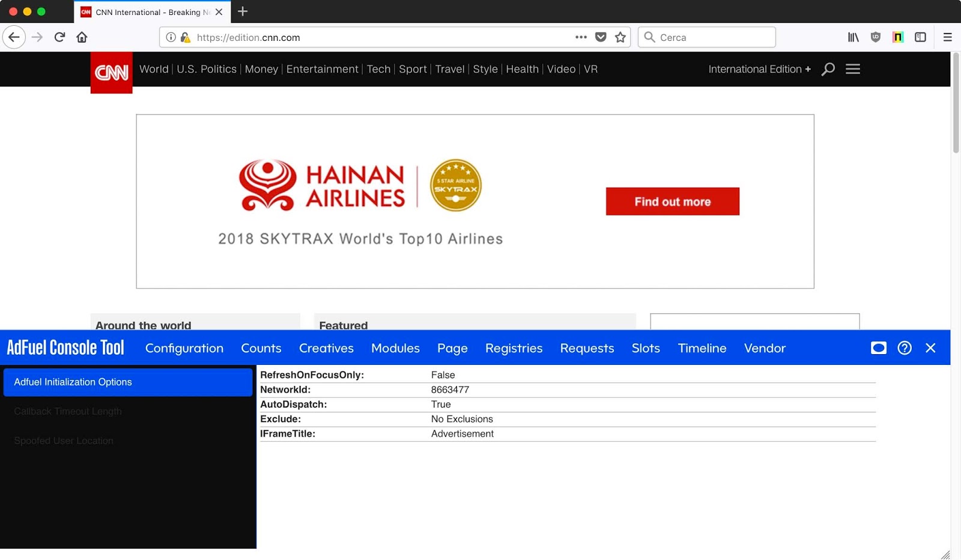Viewport: 961px width, 560px height.
Task: Go back using the browser back arrow
Action: pos(14,37)
